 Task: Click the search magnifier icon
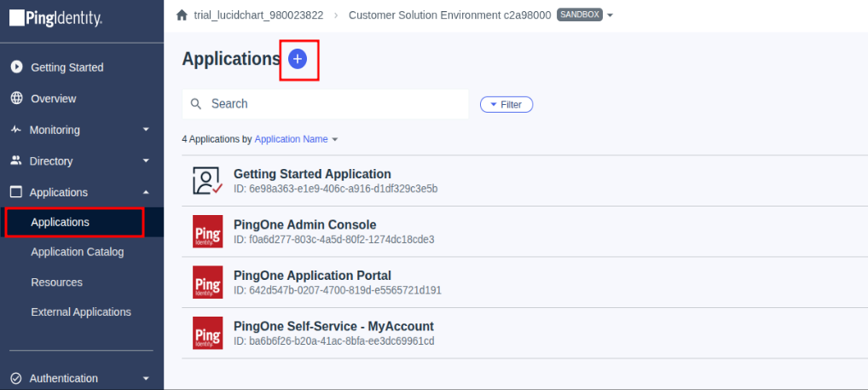196,103
